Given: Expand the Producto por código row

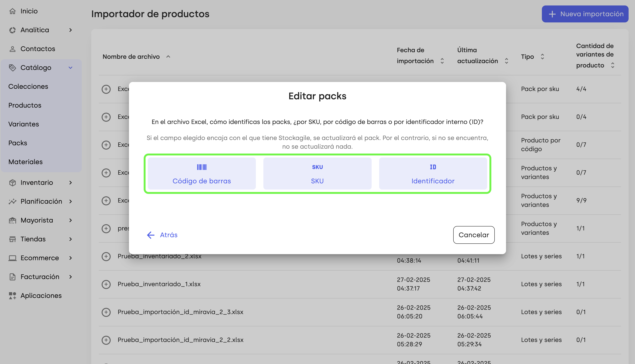Looking at the screenshot, I should click(106, 145).
